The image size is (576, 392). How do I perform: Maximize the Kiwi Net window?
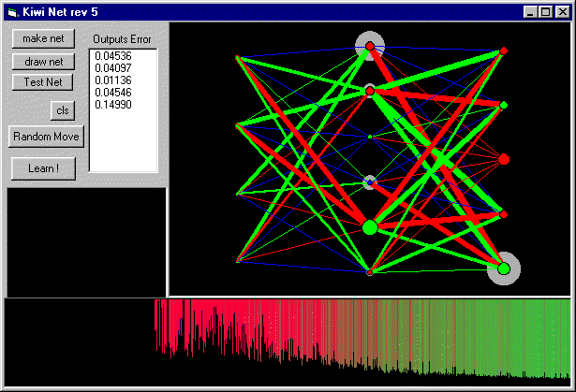click(x=545, y=12)
